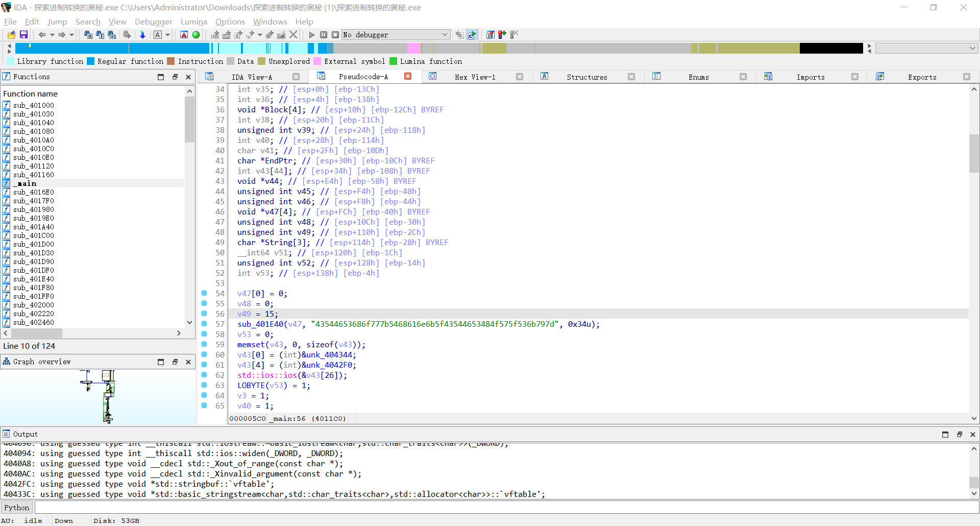Click the open file toolbar icon
The image size is (980, 526).
pos(11,35)
